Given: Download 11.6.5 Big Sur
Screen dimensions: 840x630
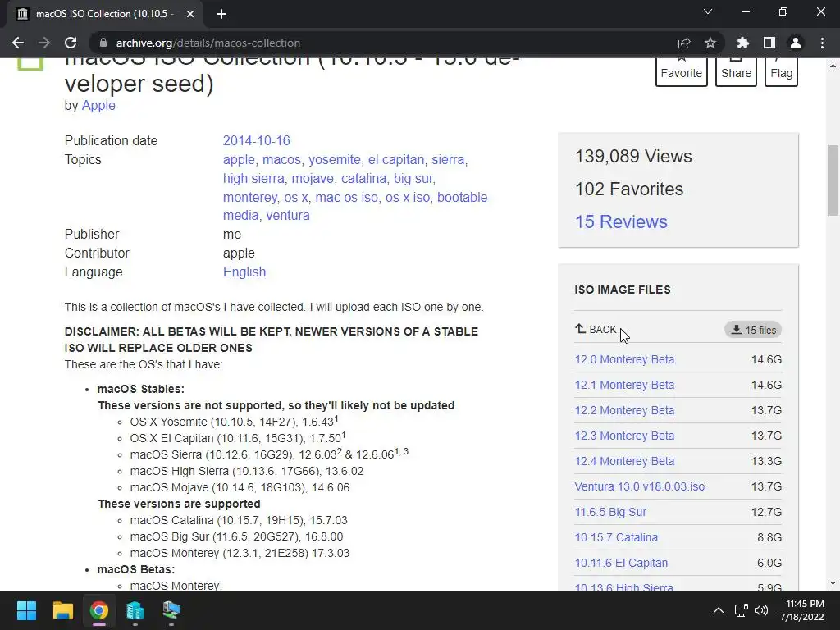Looking at the screenshot, I should 610,512.
